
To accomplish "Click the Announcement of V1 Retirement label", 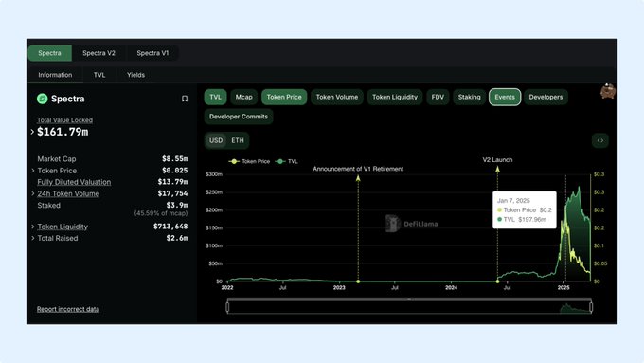I will (358, 169).
